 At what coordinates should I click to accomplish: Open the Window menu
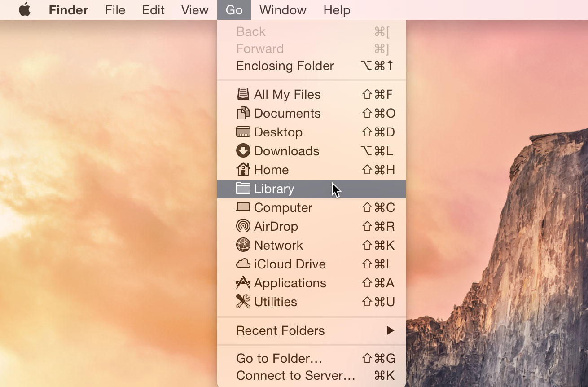click(x=283, y=10)
